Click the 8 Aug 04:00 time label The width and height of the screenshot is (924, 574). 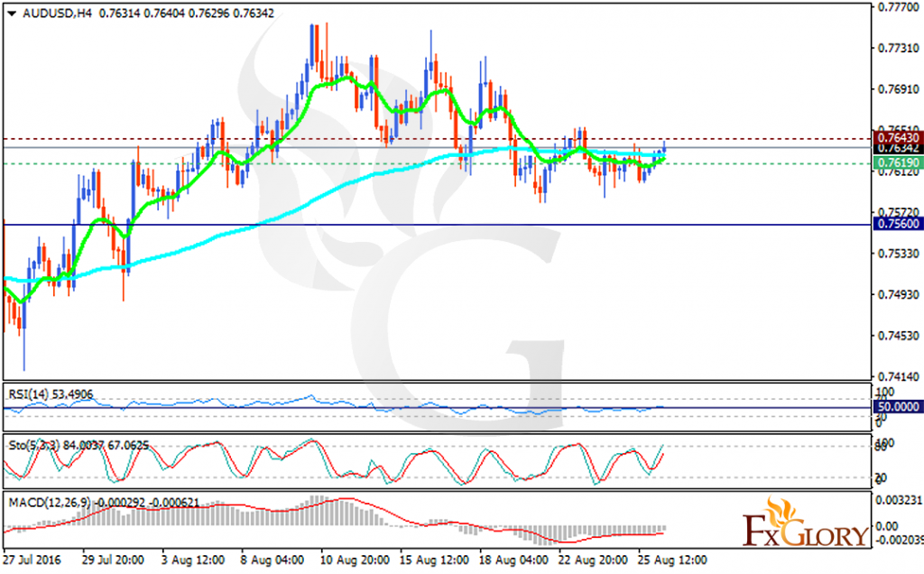pos(273,560)
